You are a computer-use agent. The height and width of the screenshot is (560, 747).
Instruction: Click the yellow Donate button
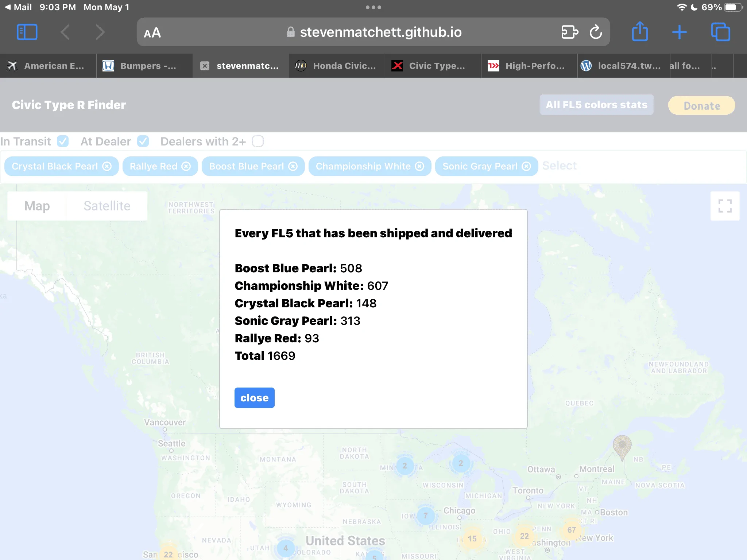[702, 106]
